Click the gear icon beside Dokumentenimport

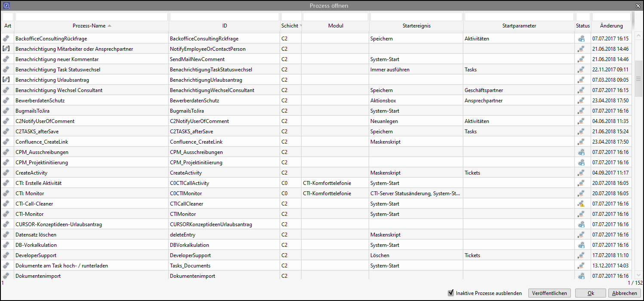(6, 276)
